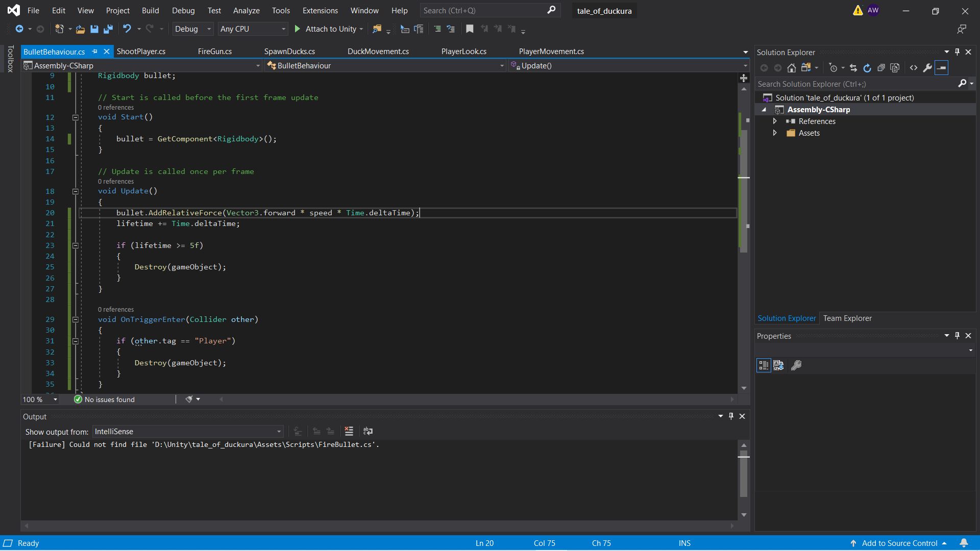
Task: Switch to the ShootPlayer.cs tab
Action: (x=141, y=52)
